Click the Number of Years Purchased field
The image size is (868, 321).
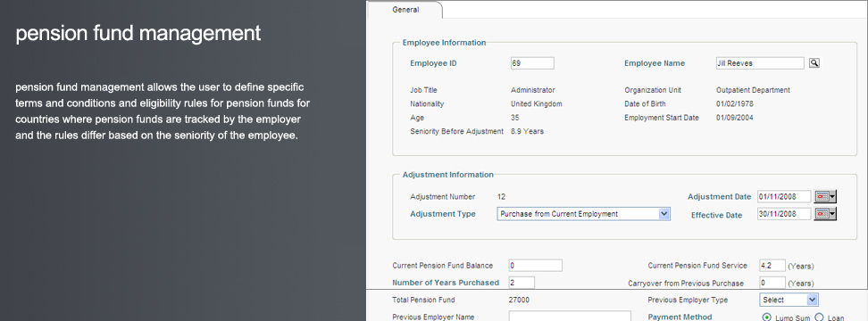coord(522,283)
